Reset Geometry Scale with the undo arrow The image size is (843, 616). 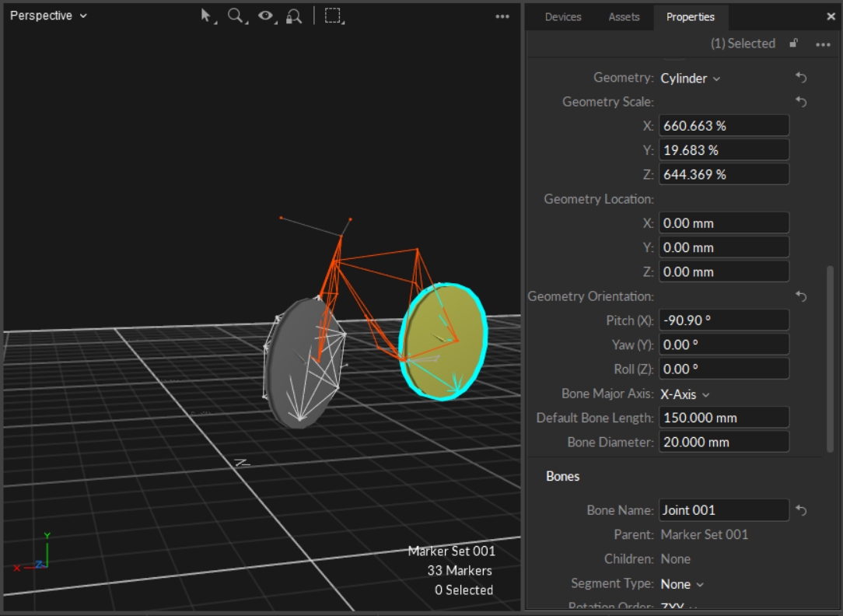pos(801,102)
